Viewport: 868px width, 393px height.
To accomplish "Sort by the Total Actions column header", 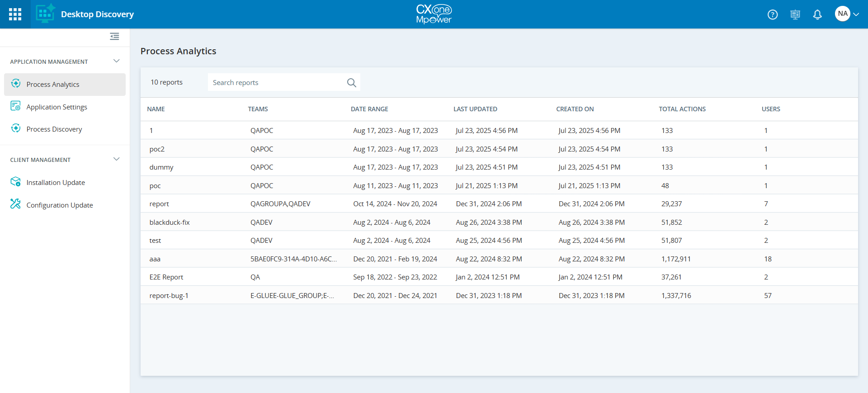I will pos(682,109).
